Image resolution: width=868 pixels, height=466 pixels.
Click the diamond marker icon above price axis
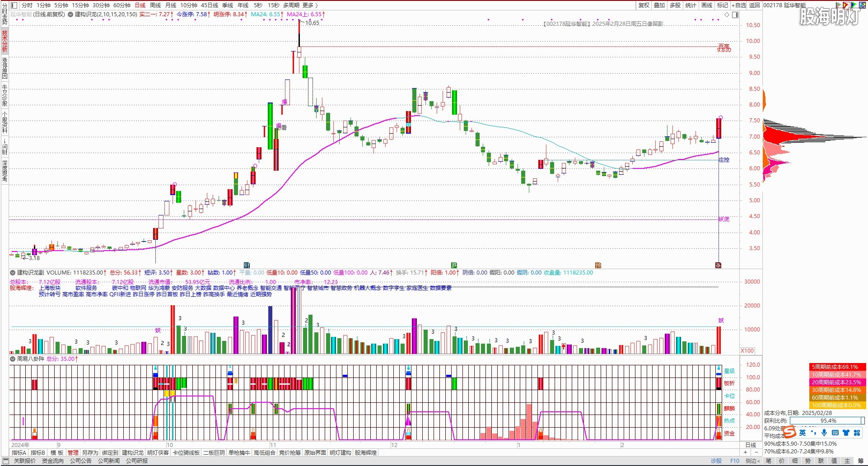click(x=727, y=15)
